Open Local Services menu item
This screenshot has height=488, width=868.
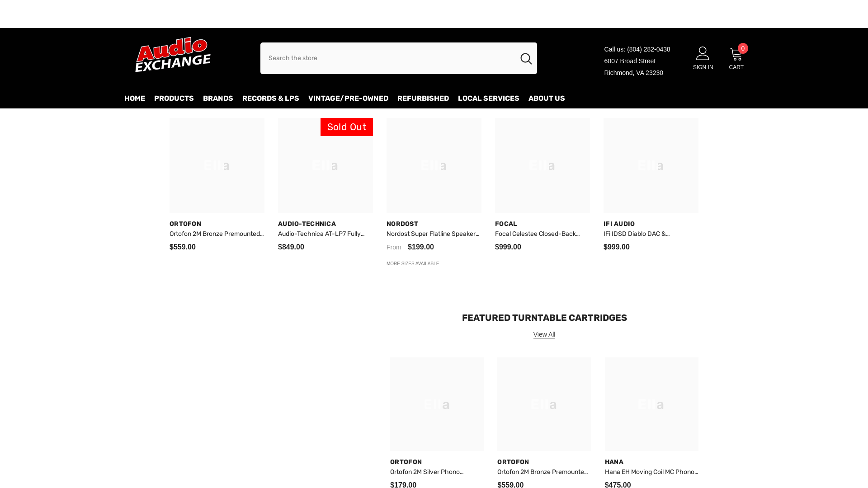click(488, 99)
